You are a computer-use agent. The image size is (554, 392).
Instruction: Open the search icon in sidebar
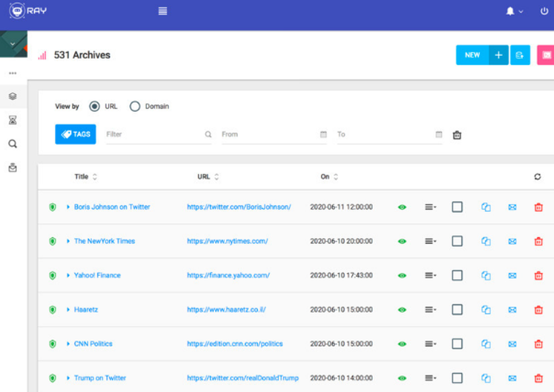tap(13, 144)
